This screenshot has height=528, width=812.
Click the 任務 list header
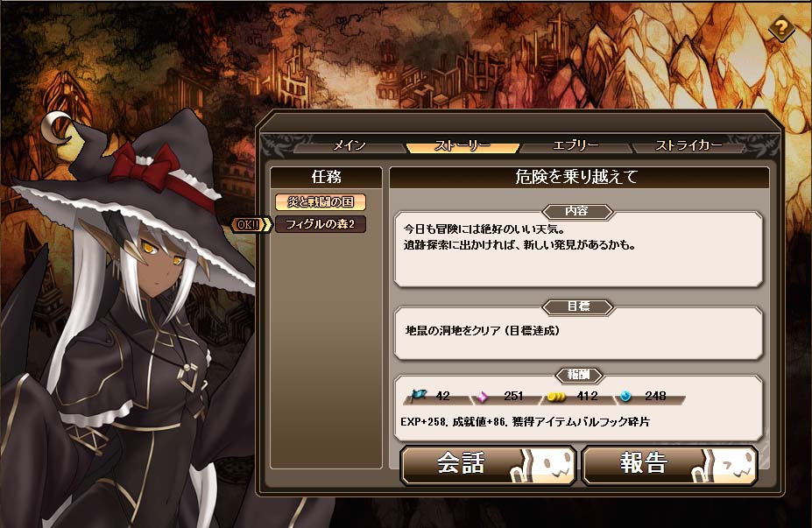(x=326, y=177)
